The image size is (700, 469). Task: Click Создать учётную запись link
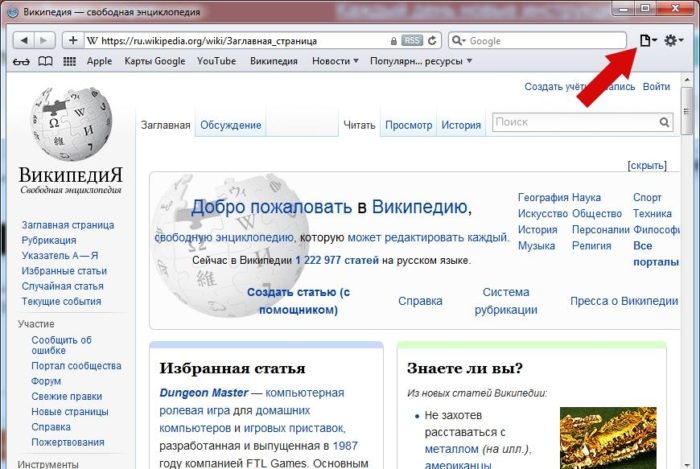pos(579,87)
